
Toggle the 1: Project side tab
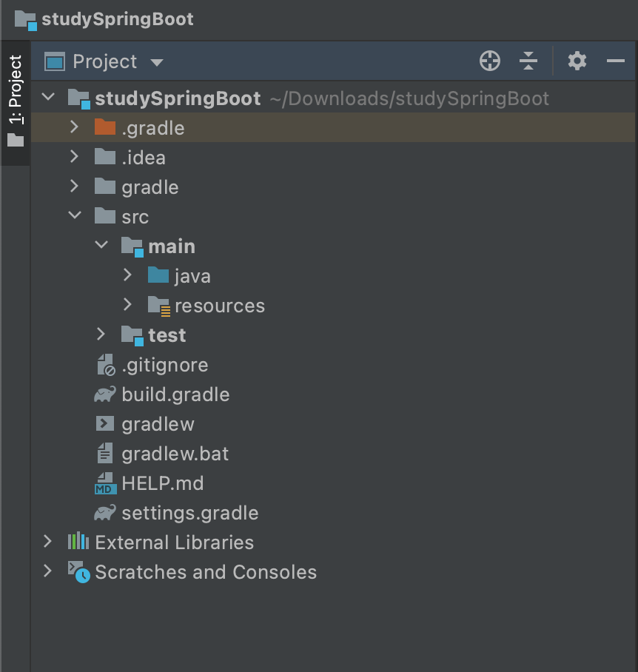(16, 100)
